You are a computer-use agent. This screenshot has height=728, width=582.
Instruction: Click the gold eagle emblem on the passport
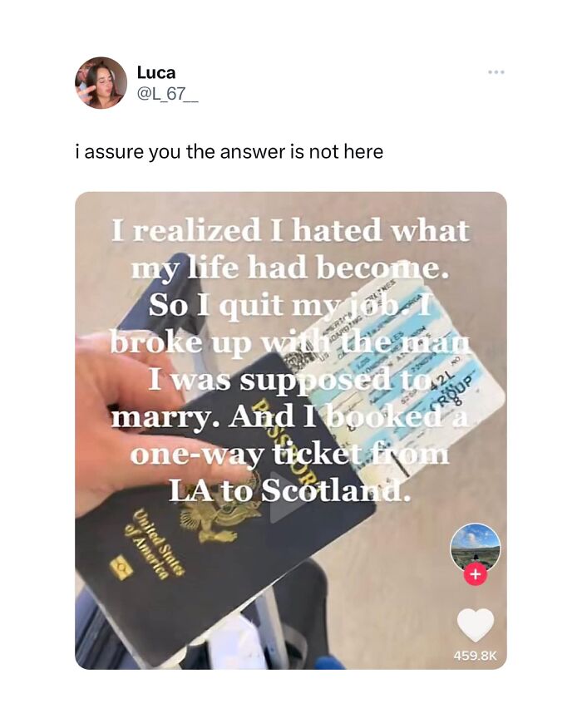220,519
